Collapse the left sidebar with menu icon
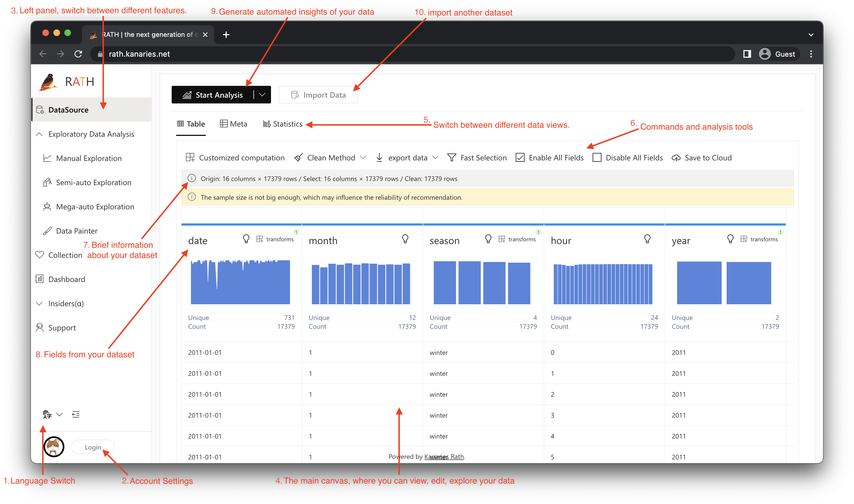Screen dimensions: 854x504 point(76,414)
